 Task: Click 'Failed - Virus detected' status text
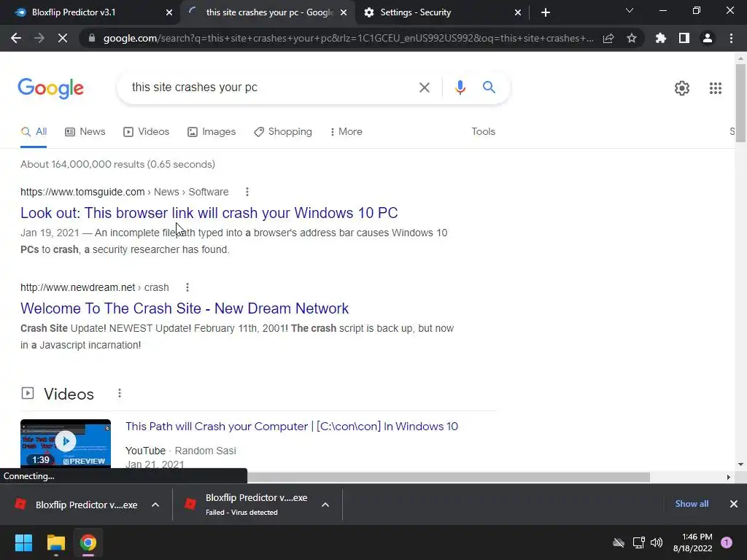tap(241, 513)
